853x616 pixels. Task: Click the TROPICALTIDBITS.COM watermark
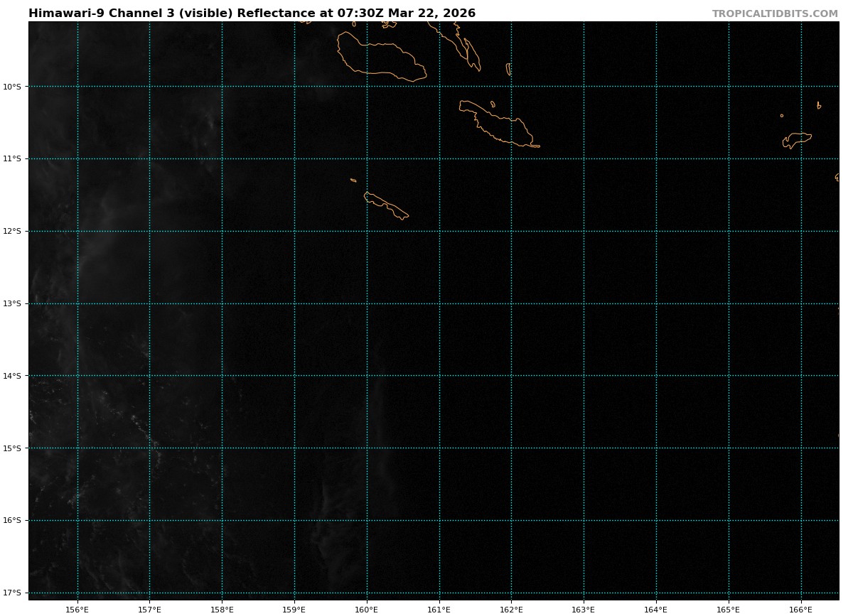pyautogui.click(x=775, y=13)
